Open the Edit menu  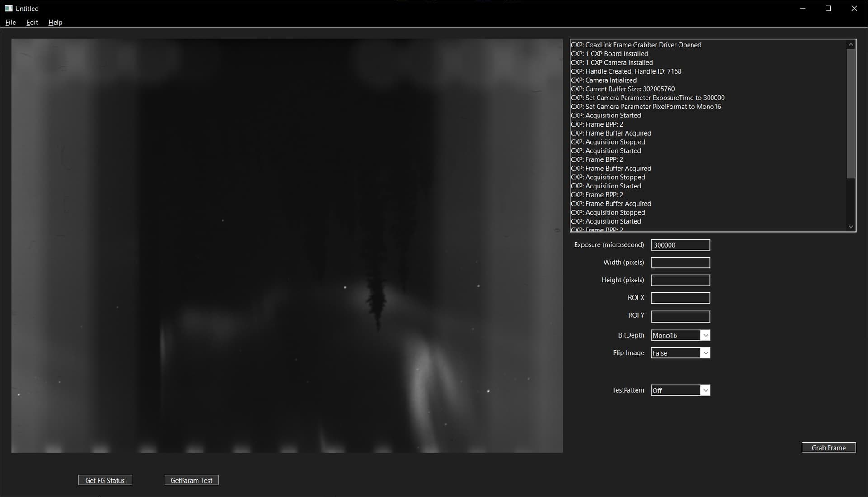(32, 22)
